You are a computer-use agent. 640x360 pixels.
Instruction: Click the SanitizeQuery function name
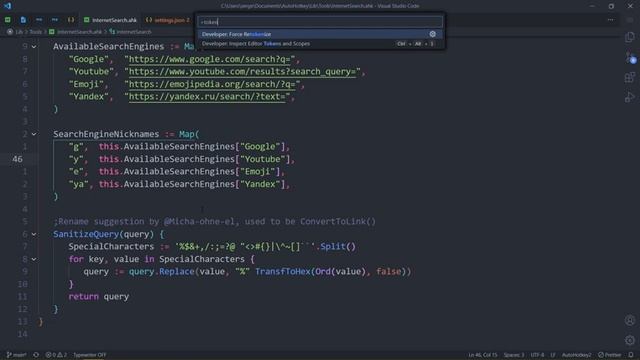[86, 234]
